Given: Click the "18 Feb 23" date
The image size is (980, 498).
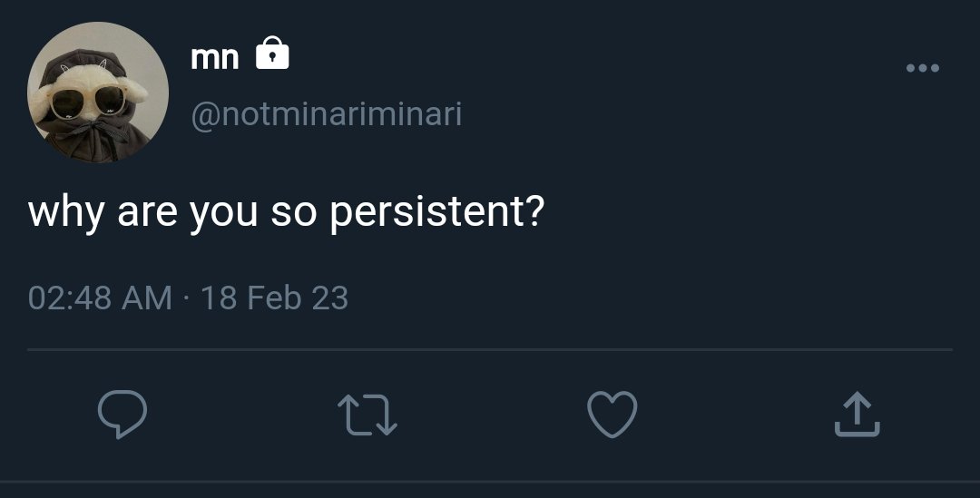Looking at the screenshot, I should click(274, 298).
